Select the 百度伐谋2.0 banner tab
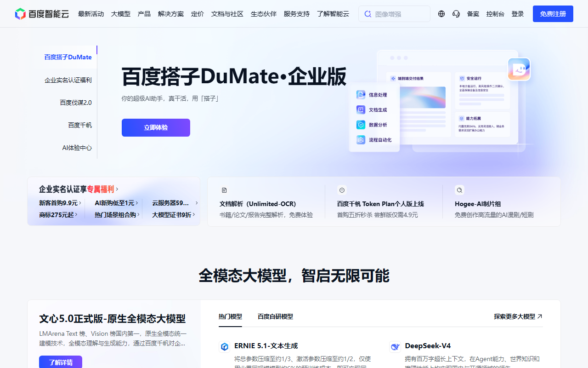The height and width of the screenshot is (368, 588). (76, 103)
